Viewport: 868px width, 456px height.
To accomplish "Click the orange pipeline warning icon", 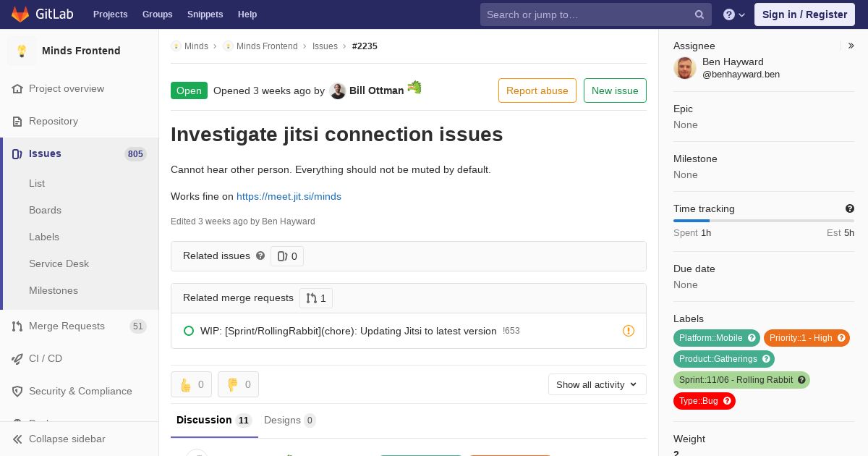I will pos(629,331).
